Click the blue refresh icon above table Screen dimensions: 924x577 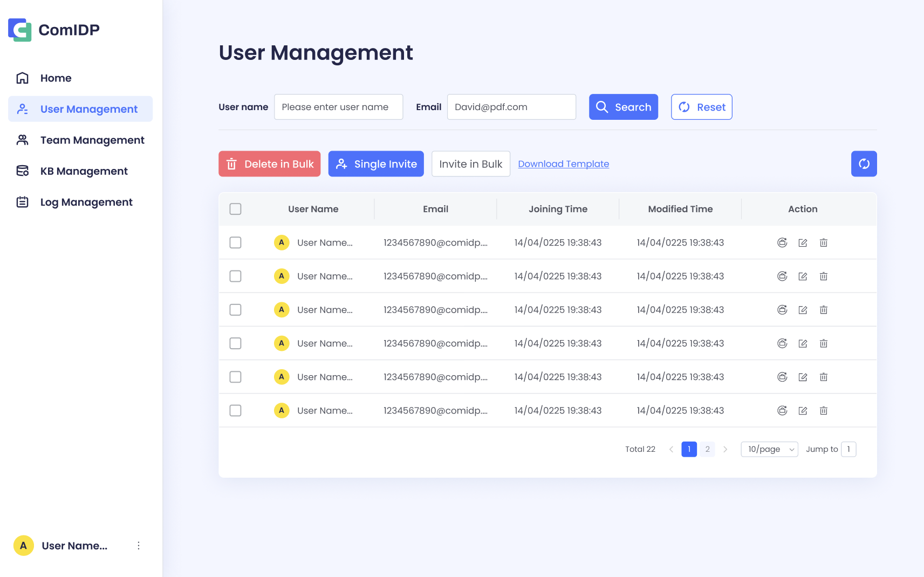coord(864,164)
